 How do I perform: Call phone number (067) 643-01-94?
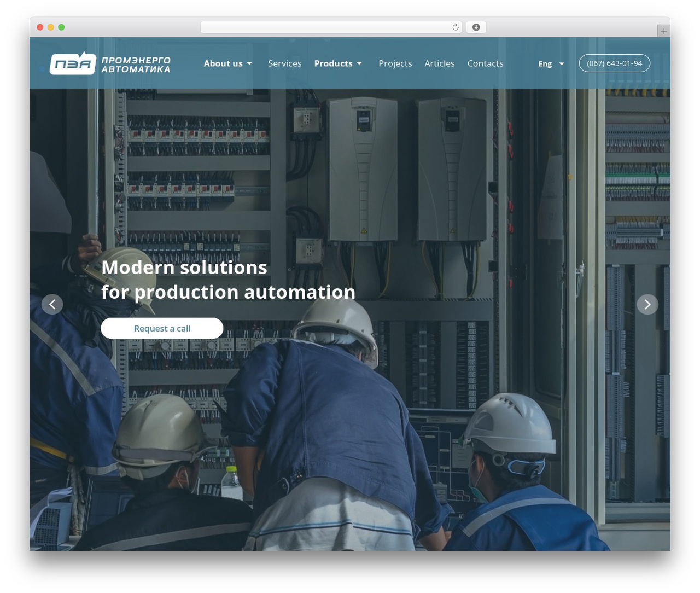pos(614,63)
